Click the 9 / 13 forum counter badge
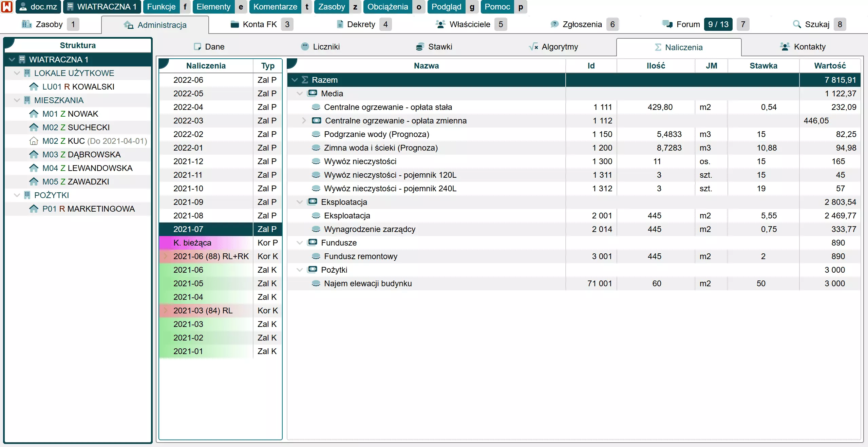 pos(718,24)
